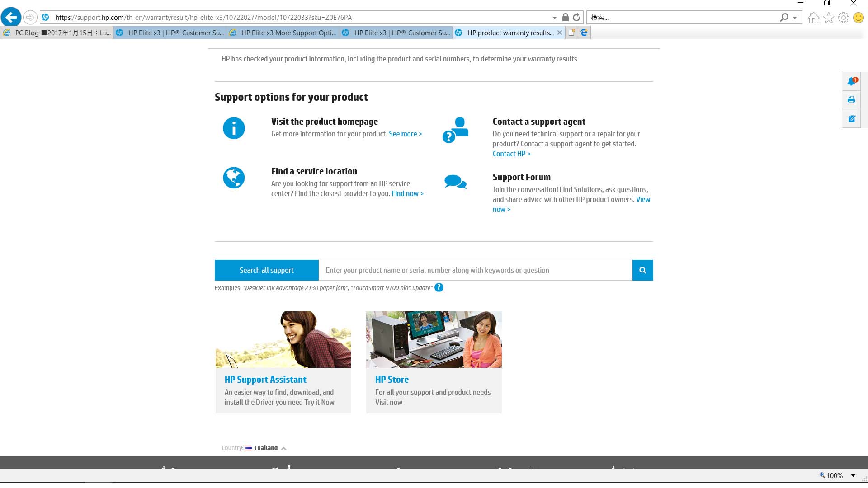Switch to HP Elite x3 More Support Options tab
868x488 pixels.
[283, 33]
